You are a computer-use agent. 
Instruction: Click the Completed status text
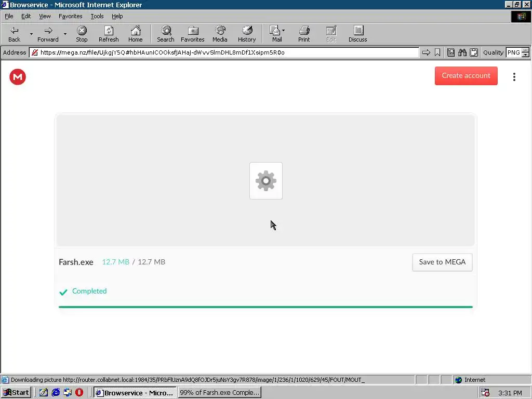pos(89,291)
